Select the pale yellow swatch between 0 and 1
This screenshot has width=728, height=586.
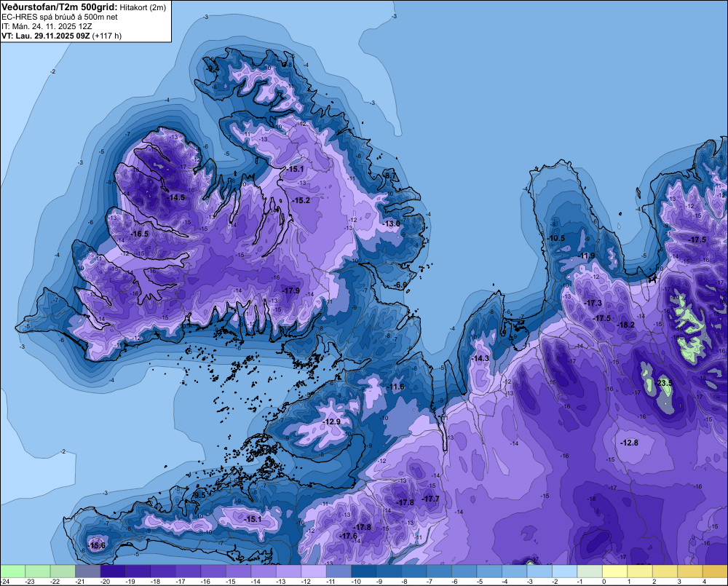tap(614, 571)
